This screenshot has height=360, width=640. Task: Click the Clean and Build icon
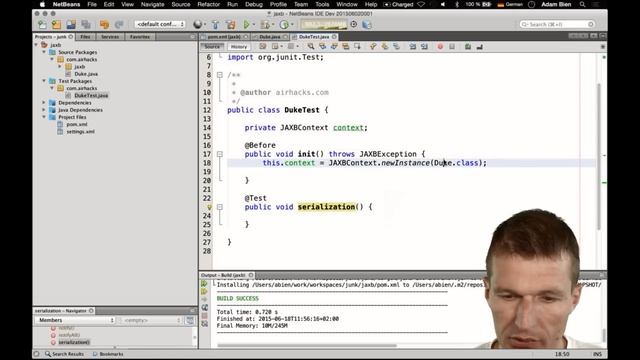point(231,24)
